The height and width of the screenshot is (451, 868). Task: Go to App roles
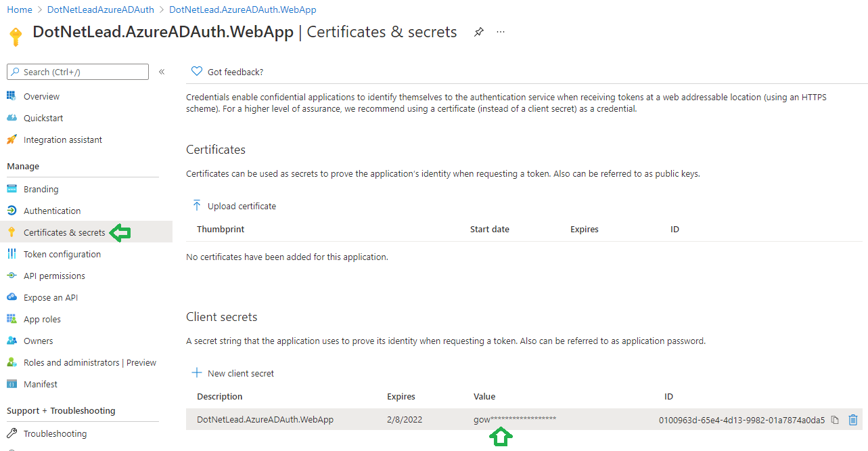coord(42,319)
